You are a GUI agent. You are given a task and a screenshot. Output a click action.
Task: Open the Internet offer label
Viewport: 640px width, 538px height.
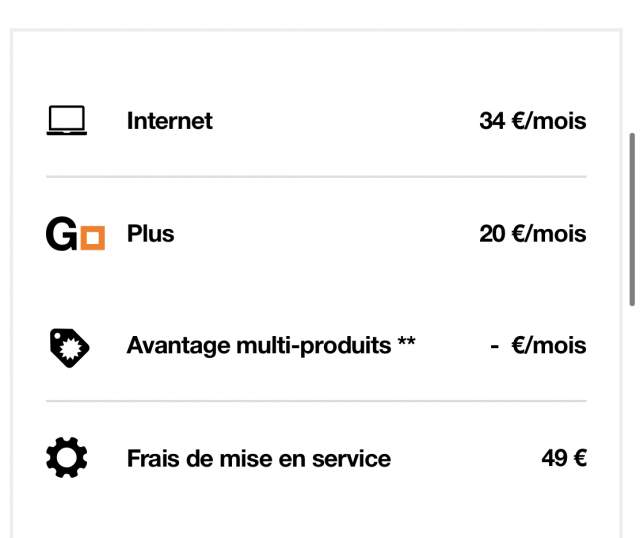pyautogui.click(x=169, y=121)
